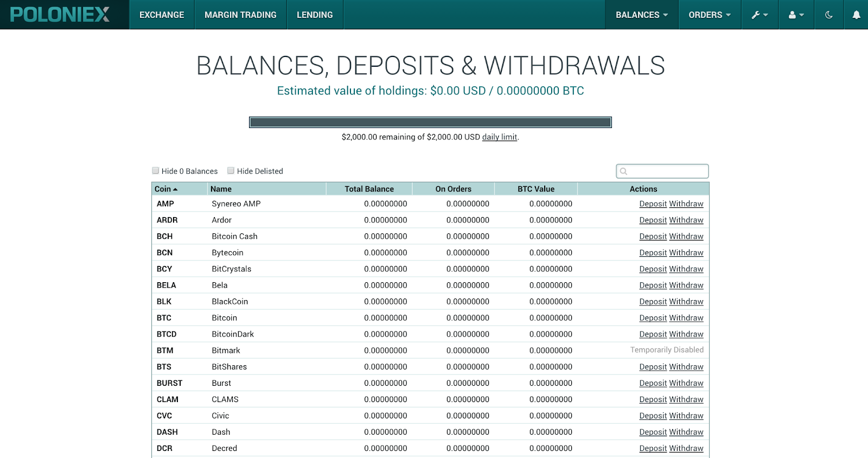Click Deposit for Bela

point(653,285)
